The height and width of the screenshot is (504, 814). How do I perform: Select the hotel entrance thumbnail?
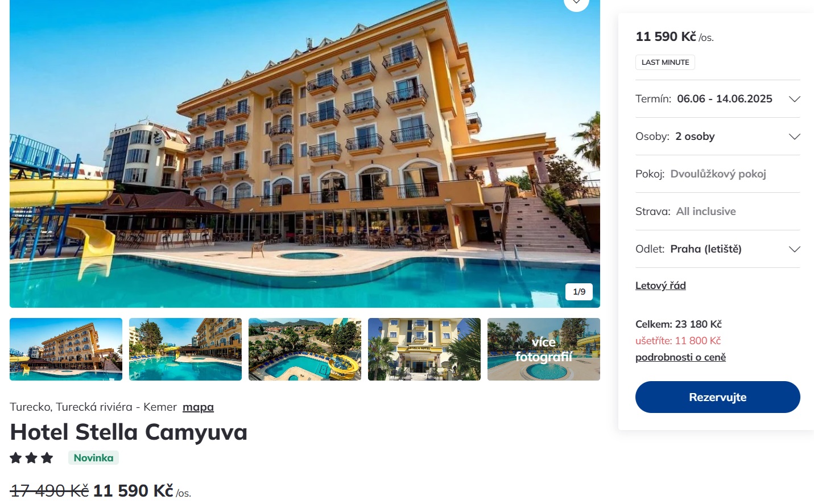tap(424, 349)
